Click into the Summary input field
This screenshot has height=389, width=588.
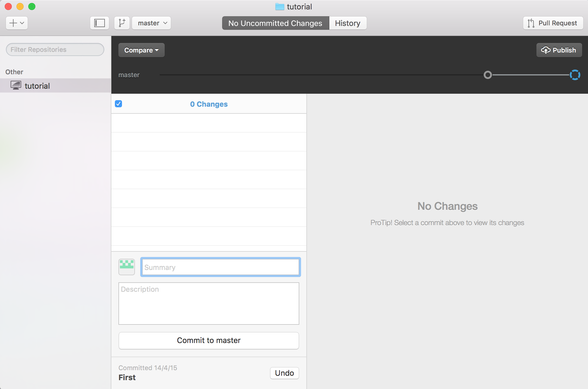tap(220, 267)
